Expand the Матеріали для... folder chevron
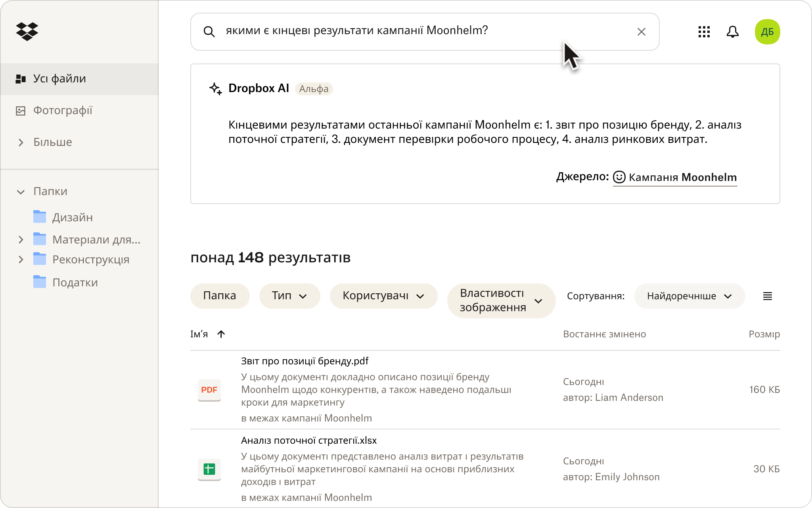812x508 pixels. [21, 240]
